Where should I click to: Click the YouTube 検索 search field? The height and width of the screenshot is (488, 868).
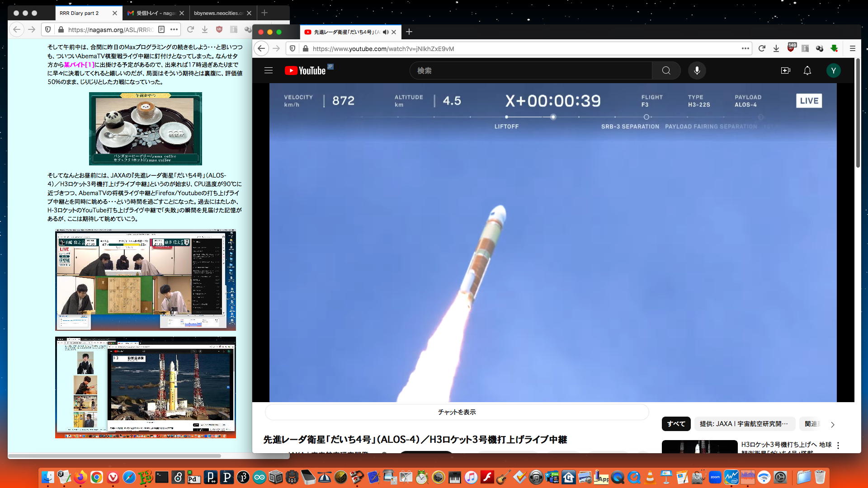(x=529, y=70)
